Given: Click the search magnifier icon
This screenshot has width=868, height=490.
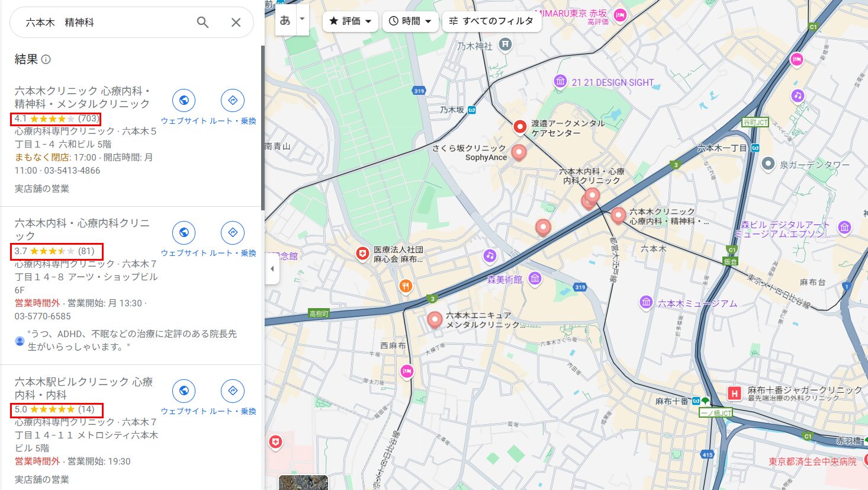Looking at the screenshot, I should click(202, 23).
